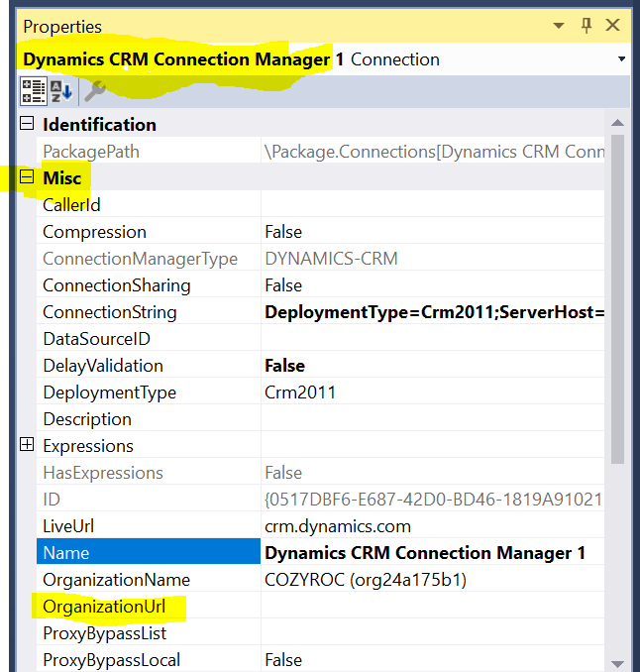Select the ProxyBypassList property
The image size is (640, 672).
[149, 633]
